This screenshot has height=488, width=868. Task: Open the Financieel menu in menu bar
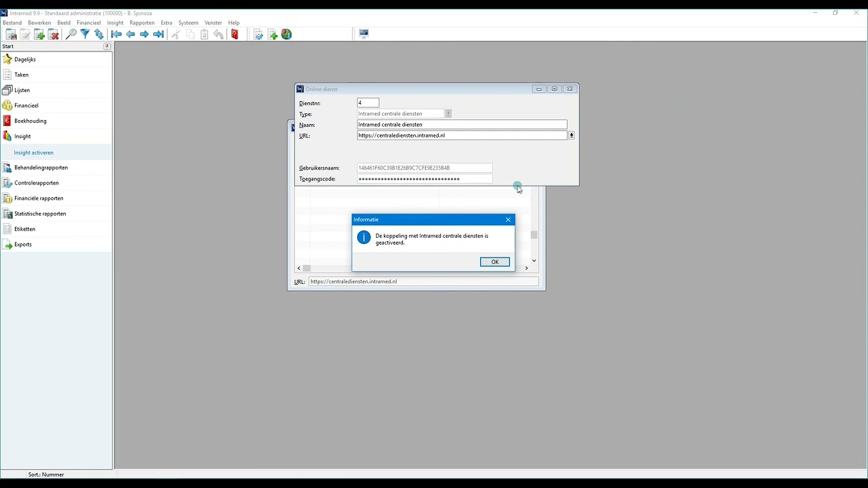(89, 23)
